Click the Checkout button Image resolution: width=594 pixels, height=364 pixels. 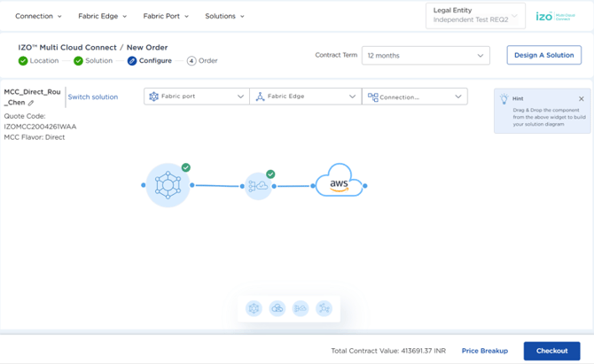(x=552, y=351)
